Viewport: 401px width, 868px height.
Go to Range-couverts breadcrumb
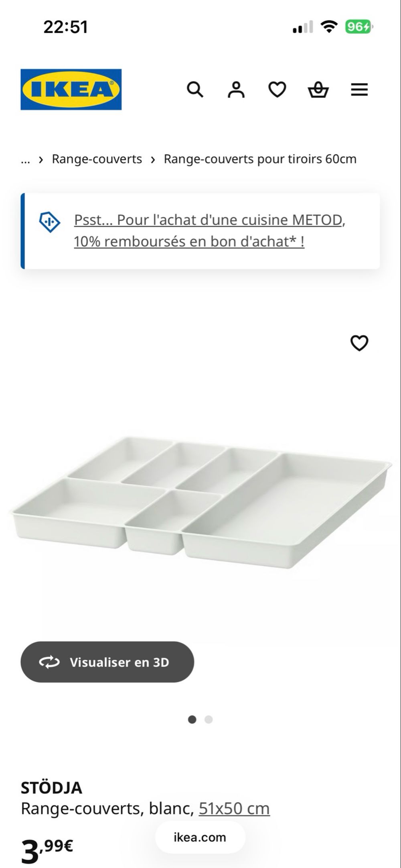97,159
